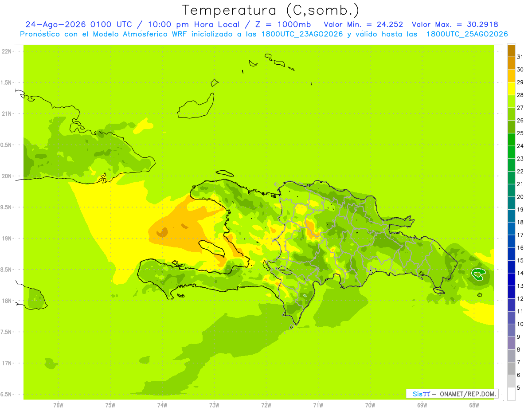532x411 pixels.
Task: Click the green swatch between 26 and 27
Action: (511, 114)
